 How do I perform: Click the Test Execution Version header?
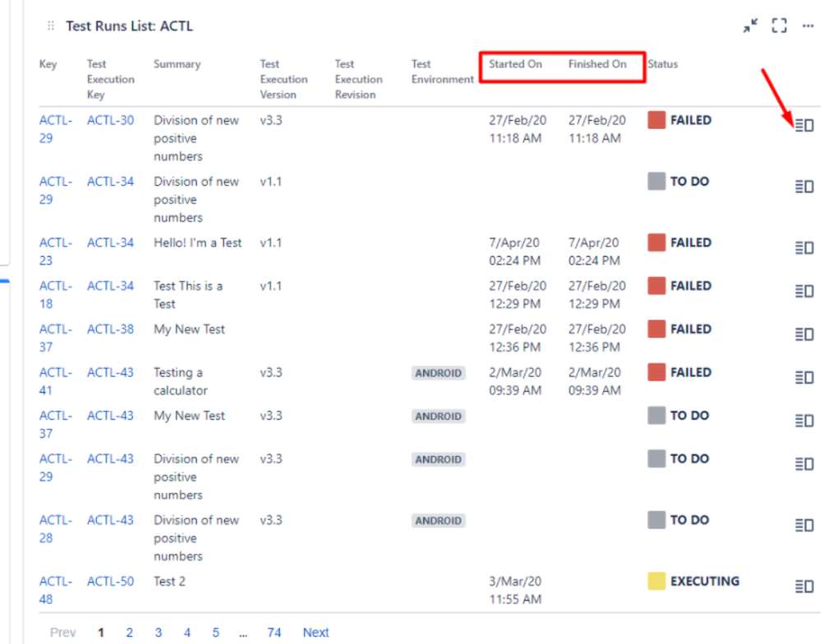tap(284, 79)
